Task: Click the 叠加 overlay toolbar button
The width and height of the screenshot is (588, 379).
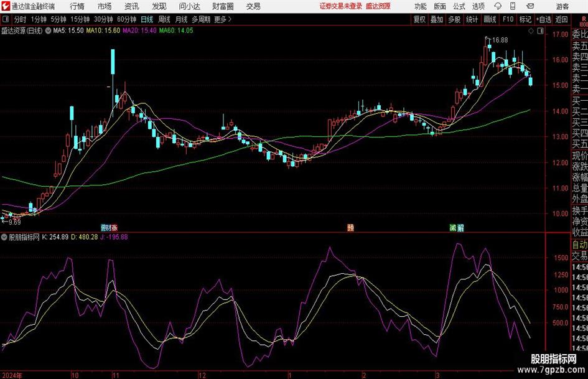Action: pos(437,19)
